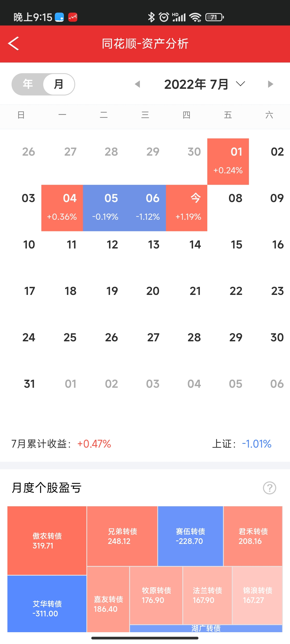Tap the 傲农转债 319.71 profit block
290x644 pixels.
pos(47,540)
